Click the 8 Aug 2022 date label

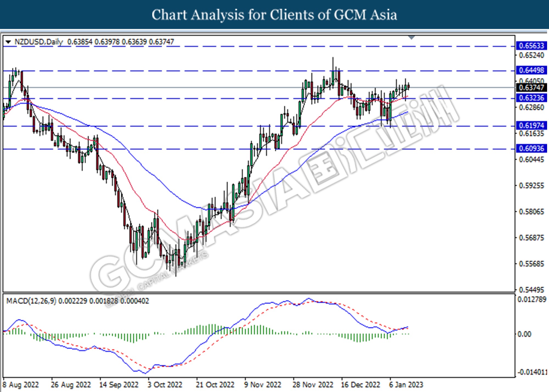tap(21, 385)
